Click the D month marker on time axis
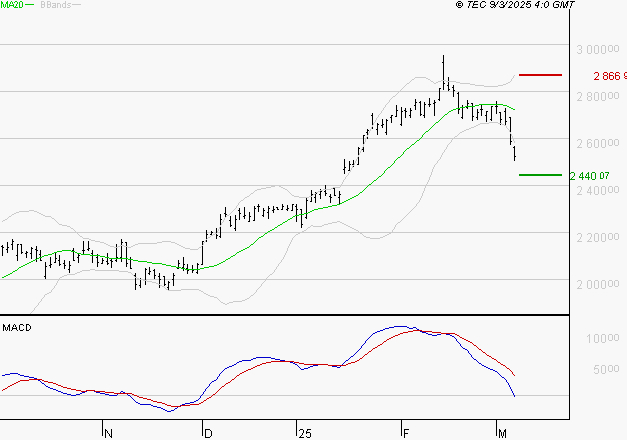 click(x=208, y=434)
